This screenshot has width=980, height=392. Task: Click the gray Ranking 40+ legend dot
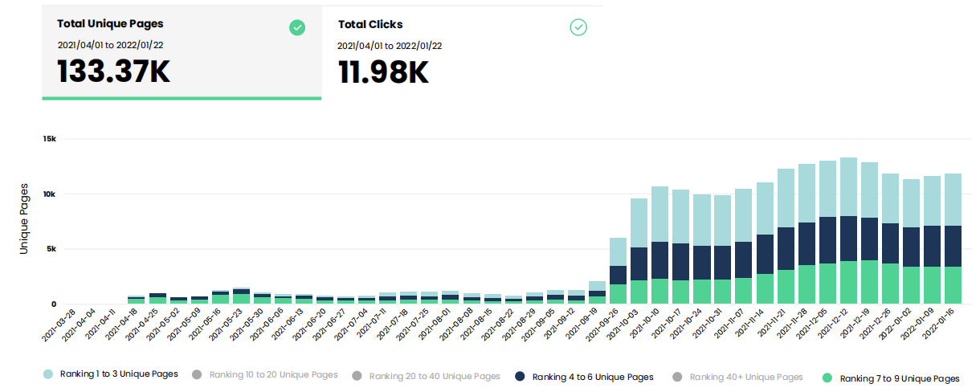[x=677, y=376]
